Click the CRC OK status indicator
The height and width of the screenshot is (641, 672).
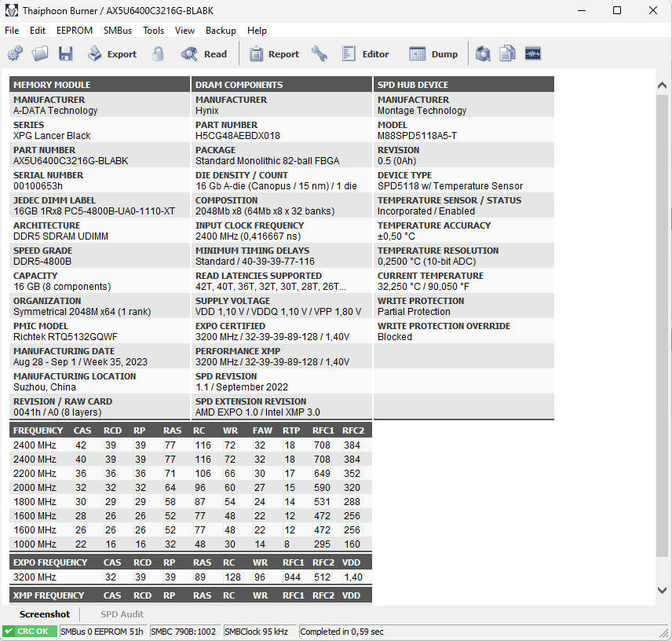[30, 631]
